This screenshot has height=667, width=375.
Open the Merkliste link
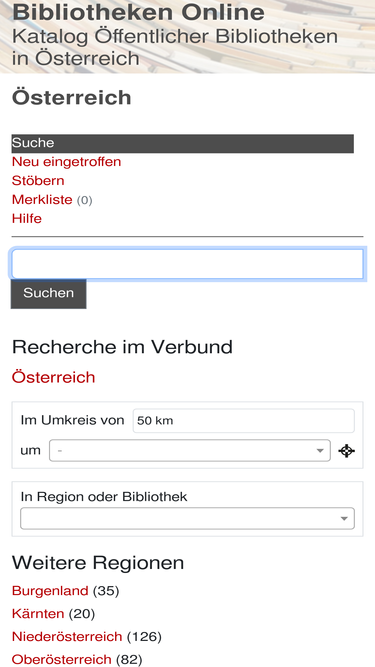click(x=42, y=200)
